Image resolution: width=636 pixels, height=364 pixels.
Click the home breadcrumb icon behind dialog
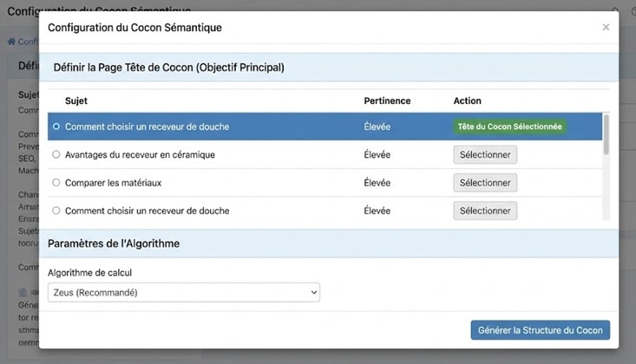12,42
